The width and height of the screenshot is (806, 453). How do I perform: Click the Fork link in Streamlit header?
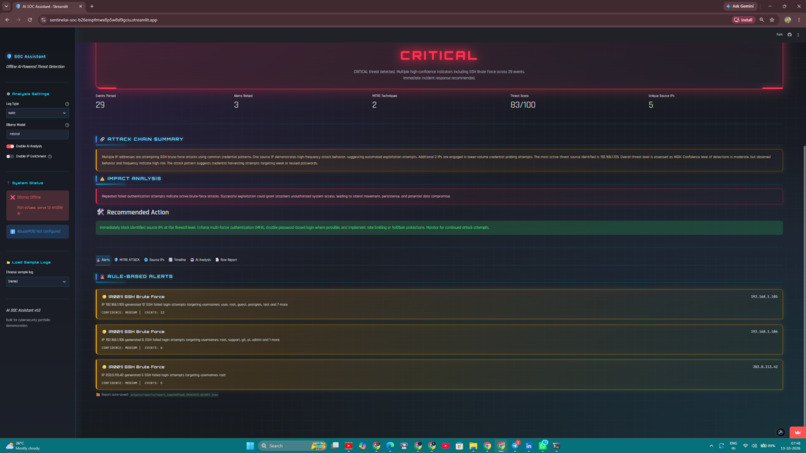coord(779,34)
